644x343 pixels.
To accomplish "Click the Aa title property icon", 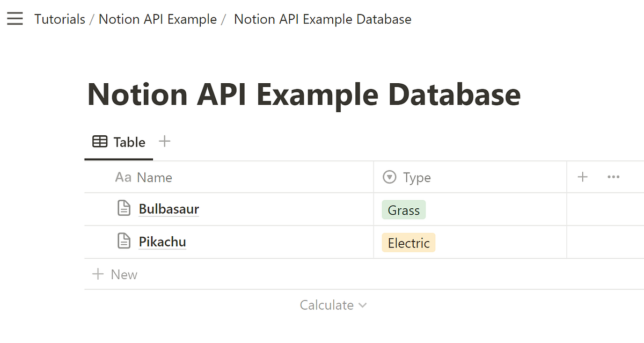I will pyautogui.click(x=123, y=177).
